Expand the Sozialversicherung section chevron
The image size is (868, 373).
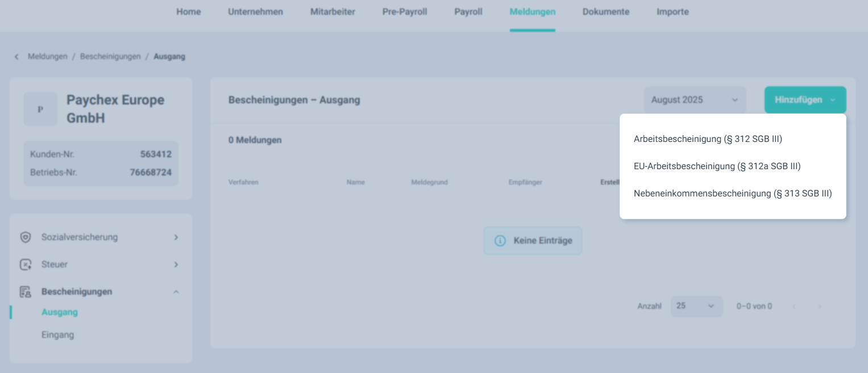click(x=176, y=237)
